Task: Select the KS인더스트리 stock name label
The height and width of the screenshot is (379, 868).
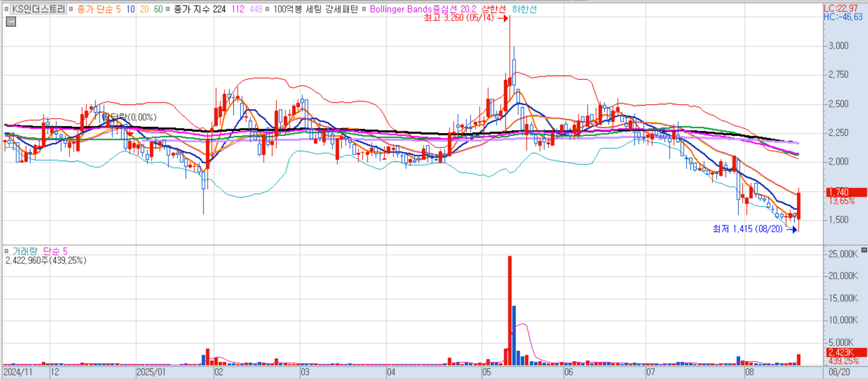Action: pyautogui.click(x=38, y=9)
